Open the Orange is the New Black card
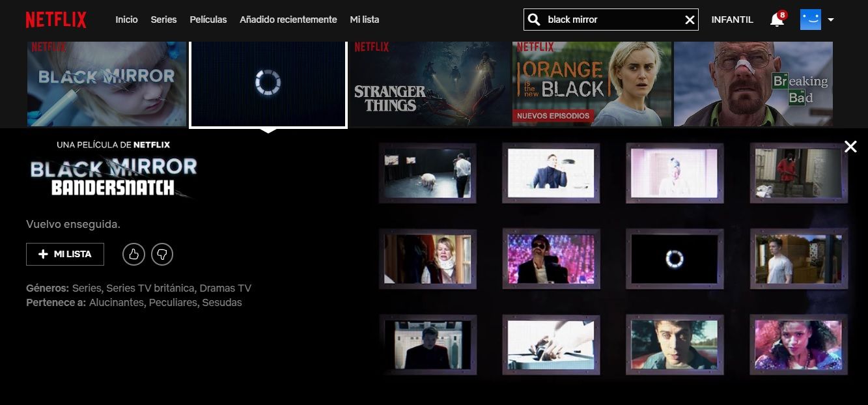This screenshot has height=405, width=868. (x=592, y=84)
